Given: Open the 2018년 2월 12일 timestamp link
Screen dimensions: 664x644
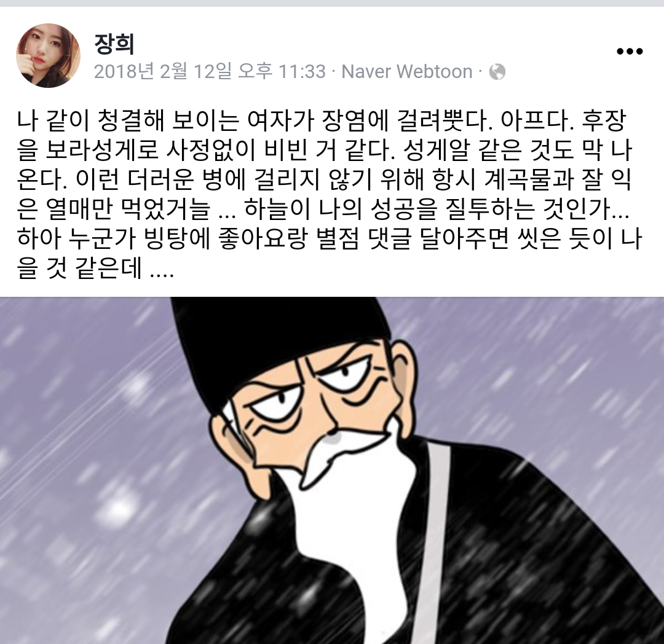Looking at the screenshot, I should [x=210, y=71].
